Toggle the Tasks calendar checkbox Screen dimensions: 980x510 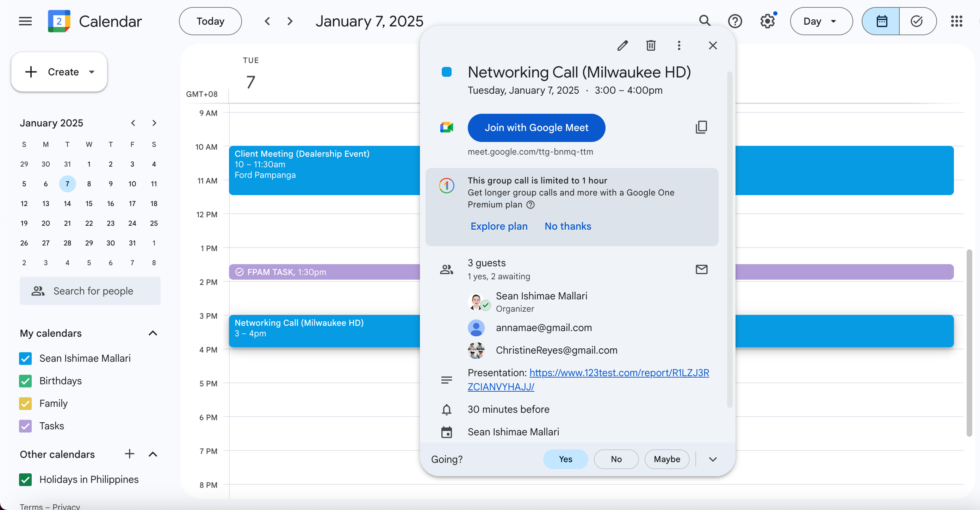(25, 426)
